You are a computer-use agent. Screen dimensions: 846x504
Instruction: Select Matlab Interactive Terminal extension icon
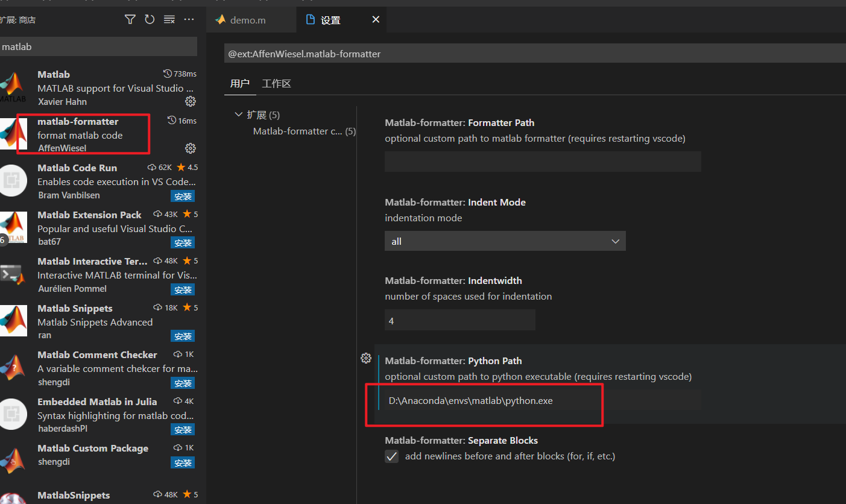click(12, 274)
